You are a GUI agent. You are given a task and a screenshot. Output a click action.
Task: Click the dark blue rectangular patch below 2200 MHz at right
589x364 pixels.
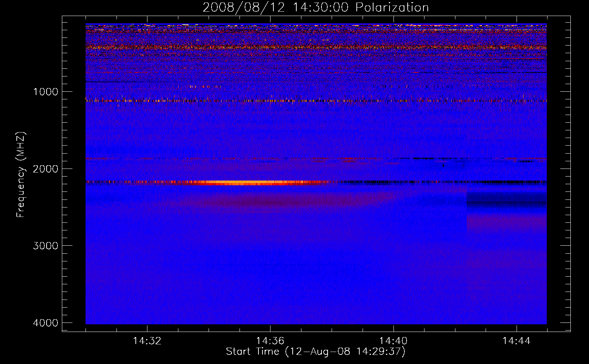tap(506, 203)
